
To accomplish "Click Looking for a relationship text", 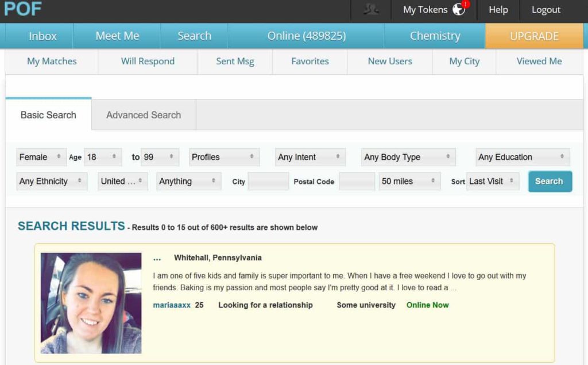I will (265, 305).
